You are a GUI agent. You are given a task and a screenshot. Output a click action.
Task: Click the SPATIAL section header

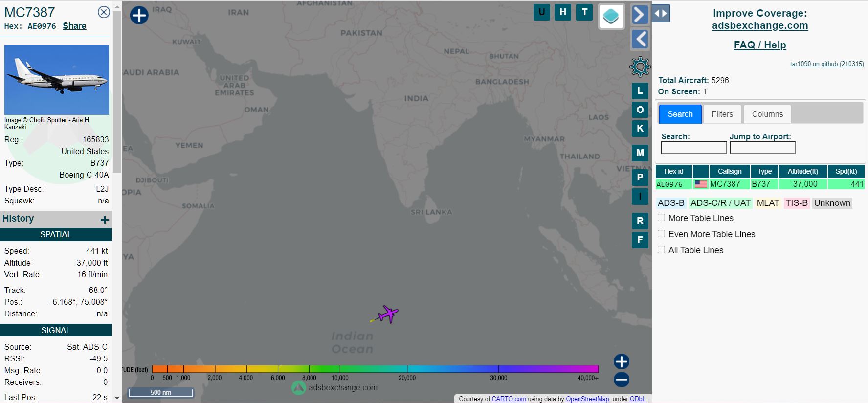point(56,234)
